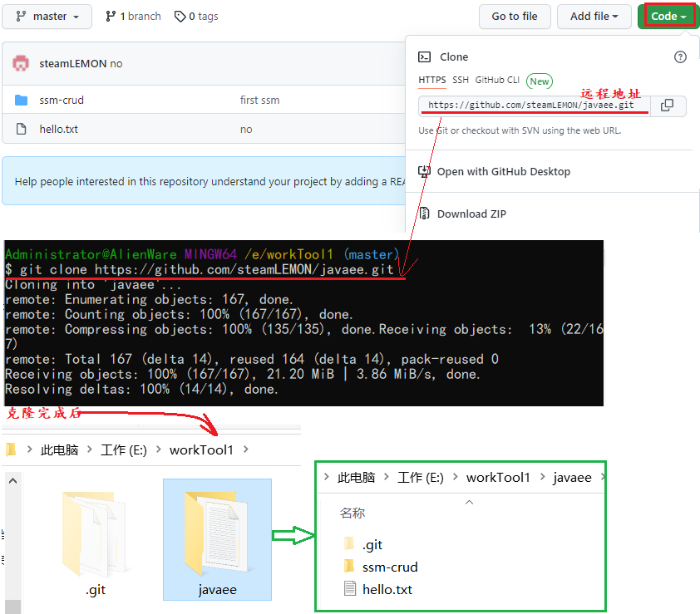
Task: Click the ssm-crud folder icon in javaee list
Action: coord(349,567)
